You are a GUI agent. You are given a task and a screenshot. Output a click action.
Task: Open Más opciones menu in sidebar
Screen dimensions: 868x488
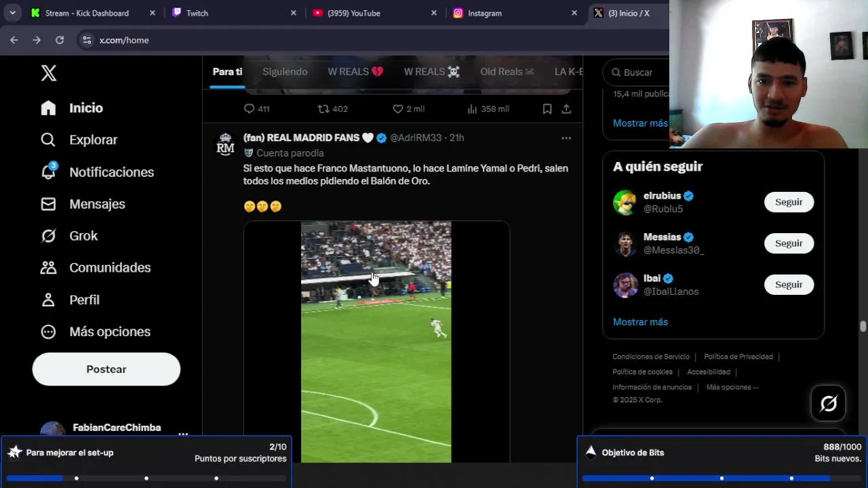point(95,331)
